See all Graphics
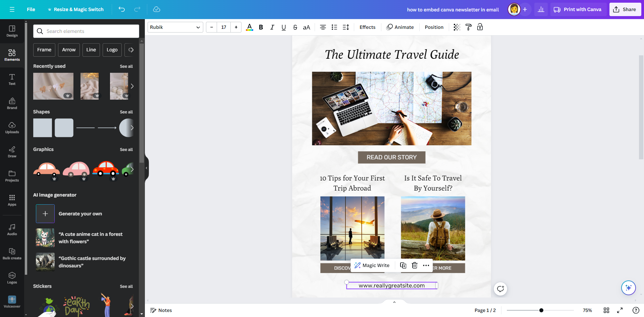This screenshot has height=317, width=644. pyautogui.click(x=126, y=150)
